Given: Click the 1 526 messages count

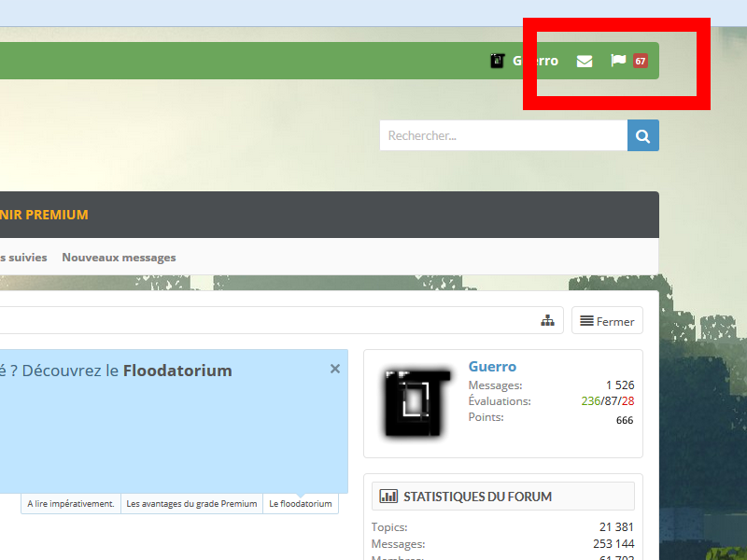Looking at the screenshot, I should tap(619, 385).
